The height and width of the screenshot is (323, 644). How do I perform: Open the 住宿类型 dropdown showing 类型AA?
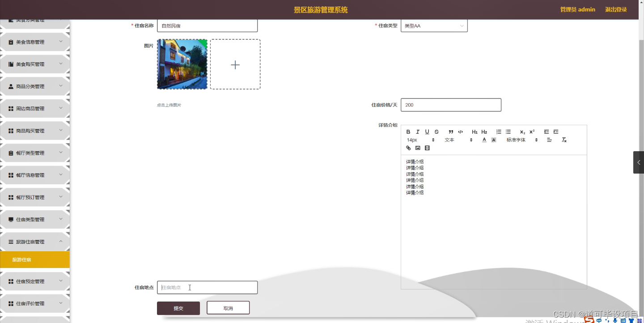(x=433, y=25)
